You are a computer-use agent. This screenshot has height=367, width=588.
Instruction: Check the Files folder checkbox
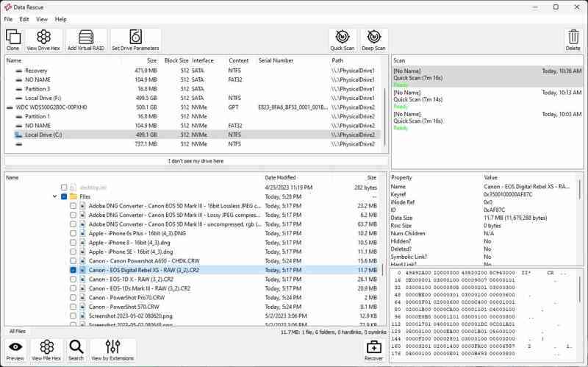[x=64, y=197]
